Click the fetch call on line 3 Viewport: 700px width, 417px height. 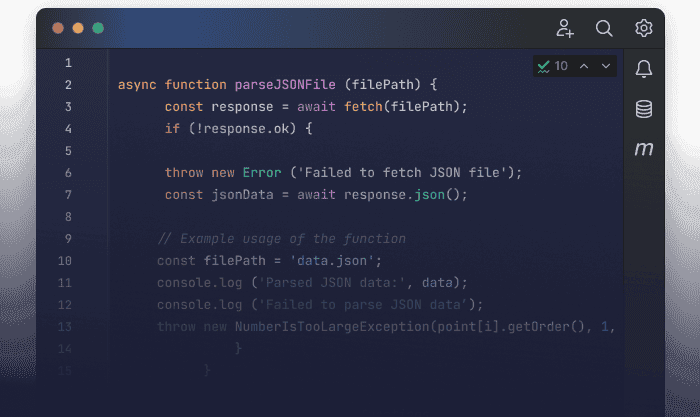(x=364, y=107)
